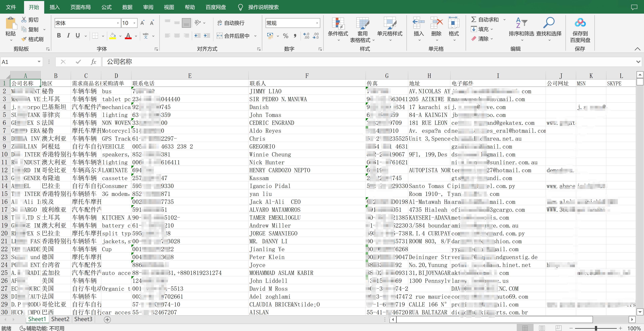Switch to the Insert (插入) ribbon tab
Viewport: 644px width, 331px height.
[x=54, y=7]
